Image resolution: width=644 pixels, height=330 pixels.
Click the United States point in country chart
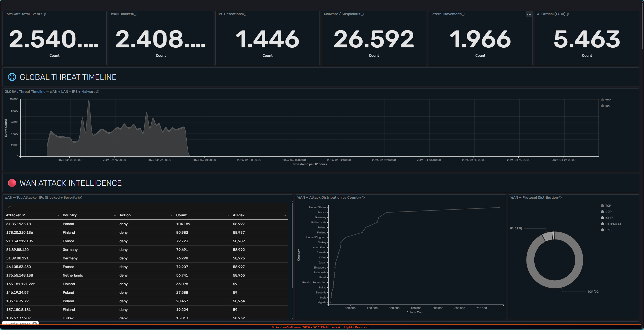[x=499, y=207]
